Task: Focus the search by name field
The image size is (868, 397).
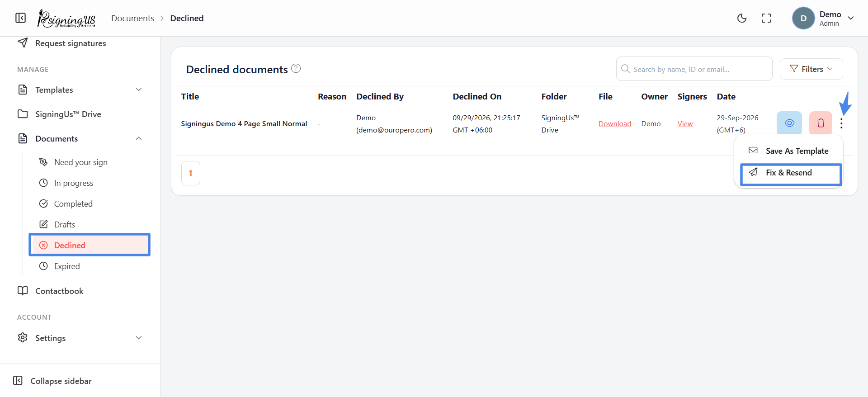Action: (694, 69)
